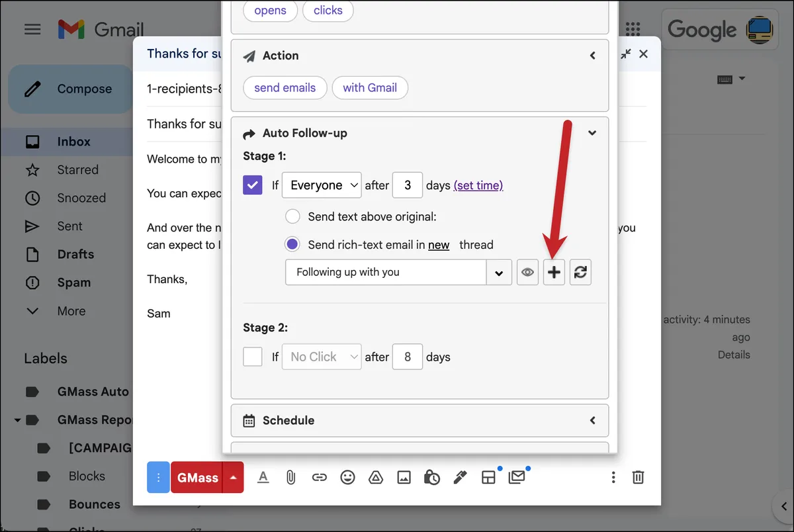Open layout templates icon
Viewport: 794px width, 532px height.
tap(488, 477)
